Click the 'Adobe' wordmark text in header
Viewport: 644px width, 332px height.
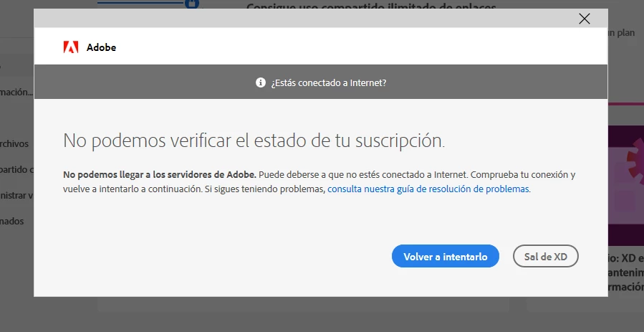tap(101, 47)
